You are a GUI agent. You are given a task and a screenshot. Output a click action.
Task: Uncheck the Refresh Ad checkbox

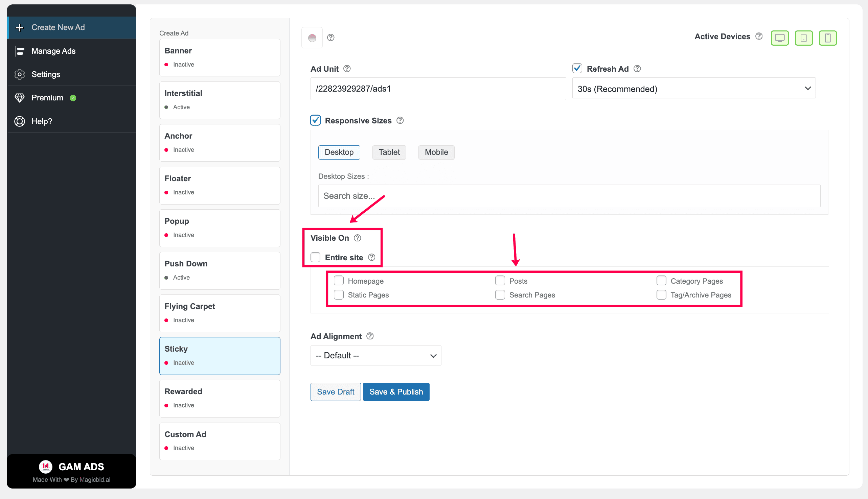tap(577, 69)
